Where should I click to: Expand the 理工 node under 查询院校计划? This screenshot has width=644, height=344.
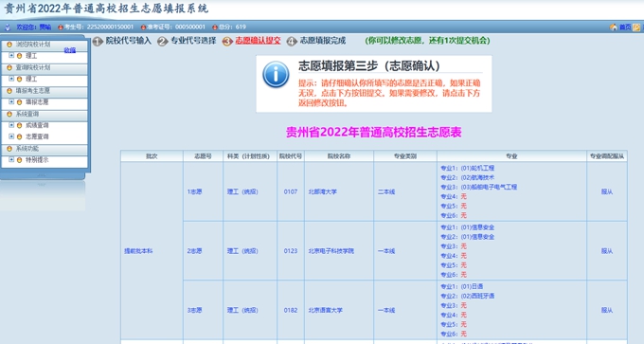pos(11,78)
